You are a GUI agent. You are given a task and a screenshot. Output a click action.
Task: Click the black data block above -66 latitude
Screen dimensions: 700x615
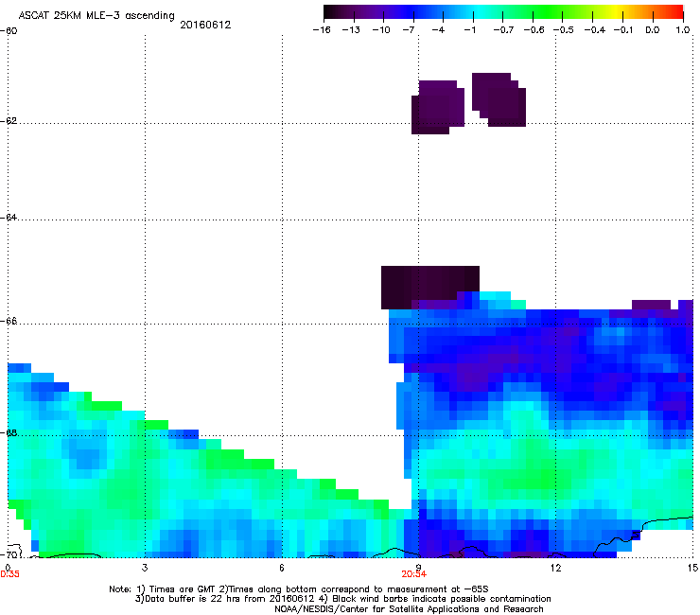[429, 288]
